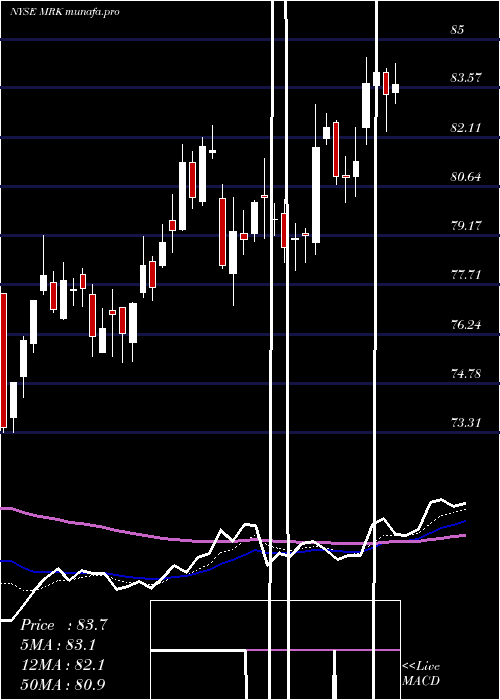Click the last white candlestick on the right
The image size is (500, 700).
coord(396,88)
